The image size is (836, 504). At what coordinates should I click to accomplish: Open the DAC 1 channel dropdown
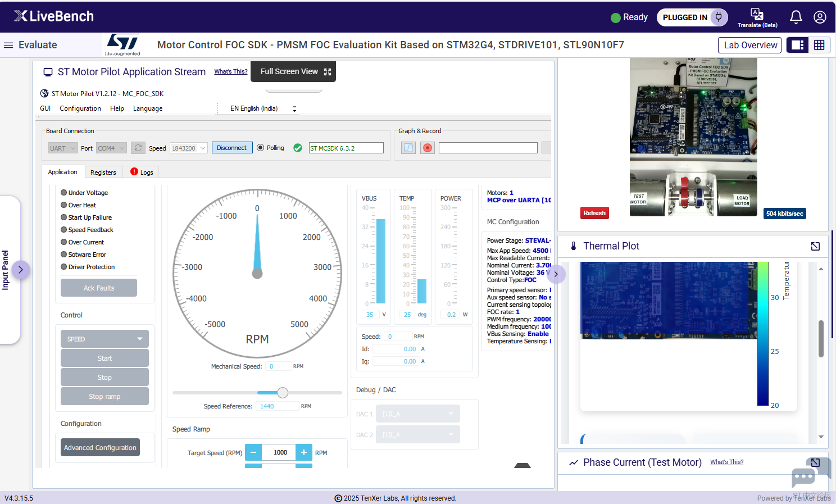[x=419, y=414]
